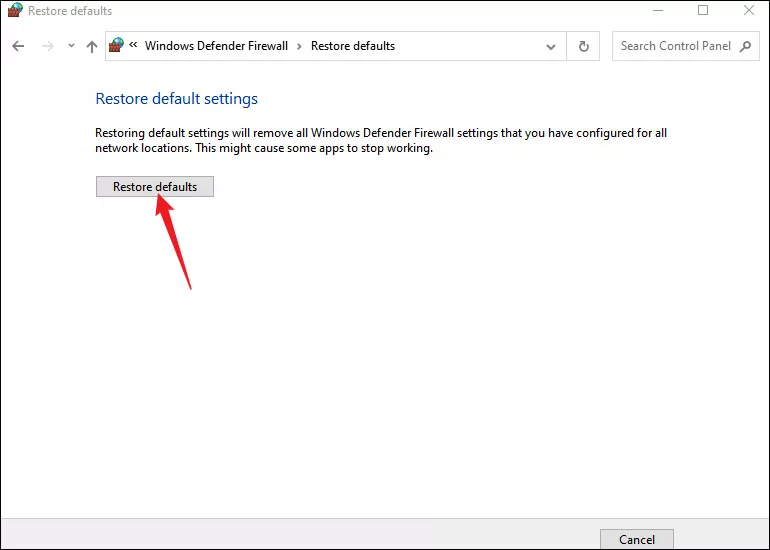Go up one level with Up arrow
The width and height of the screenshot is (770, 550).
pyautogui.click(x=92, y=46)
